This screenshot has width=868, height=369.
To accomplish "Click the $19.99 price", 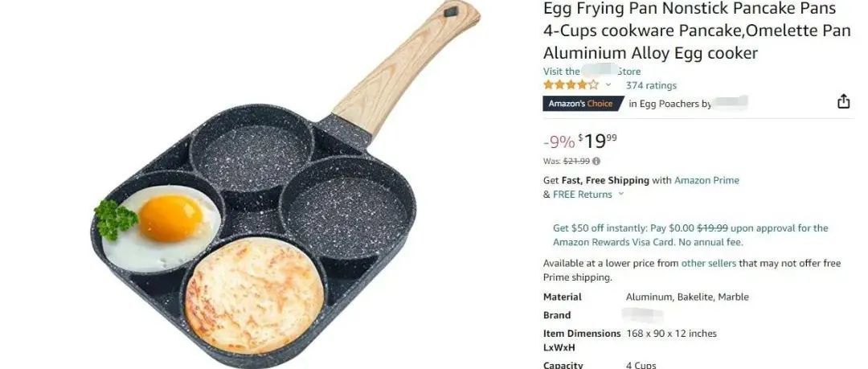I will click(597, 141).
